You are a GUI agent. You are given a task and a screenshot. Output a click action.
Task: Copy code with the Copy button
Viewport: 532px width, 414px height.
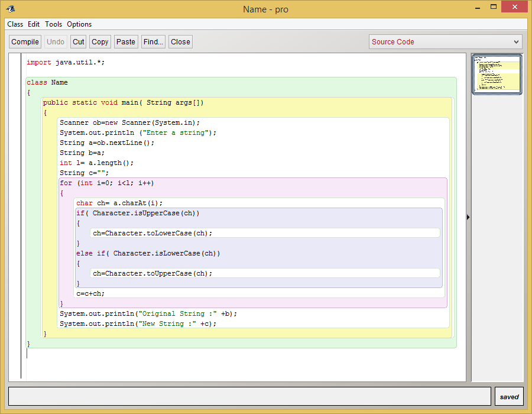(100, 41)
